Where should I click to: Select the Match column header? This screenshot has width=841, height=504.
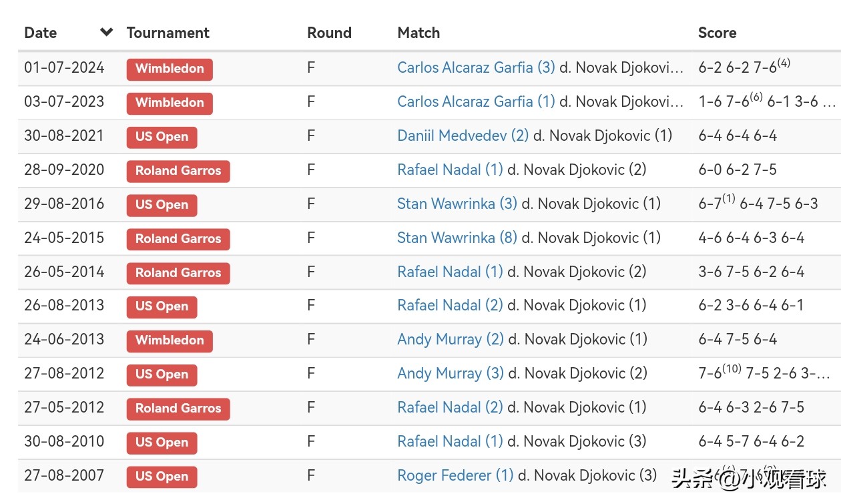coord(418,33)
